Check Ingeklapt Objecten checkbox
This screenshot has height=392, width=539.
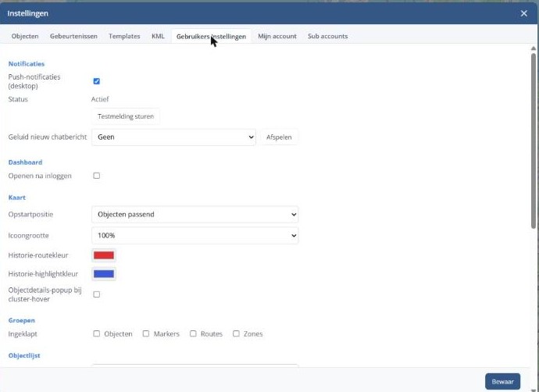[97, 333]
